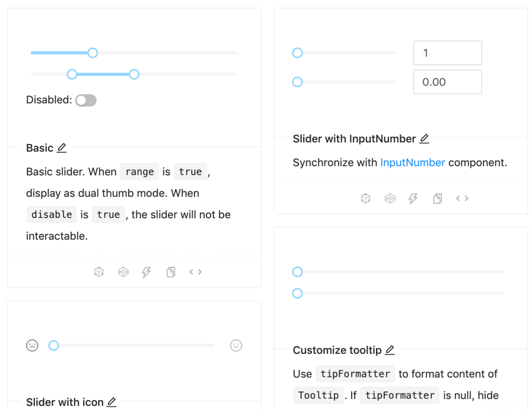Click edit pencil beside Slider with InputNumber

424,138
